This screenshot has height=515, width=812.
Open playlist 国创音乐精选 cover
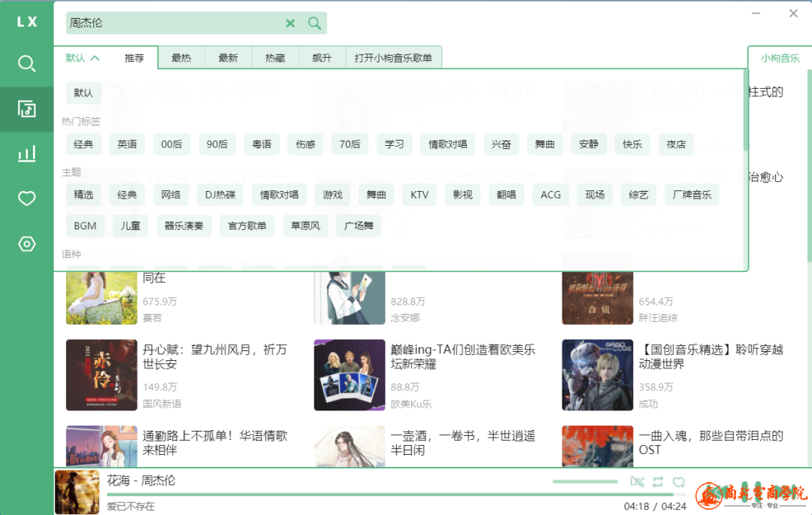pyautogui.click(x=598, y=374)
